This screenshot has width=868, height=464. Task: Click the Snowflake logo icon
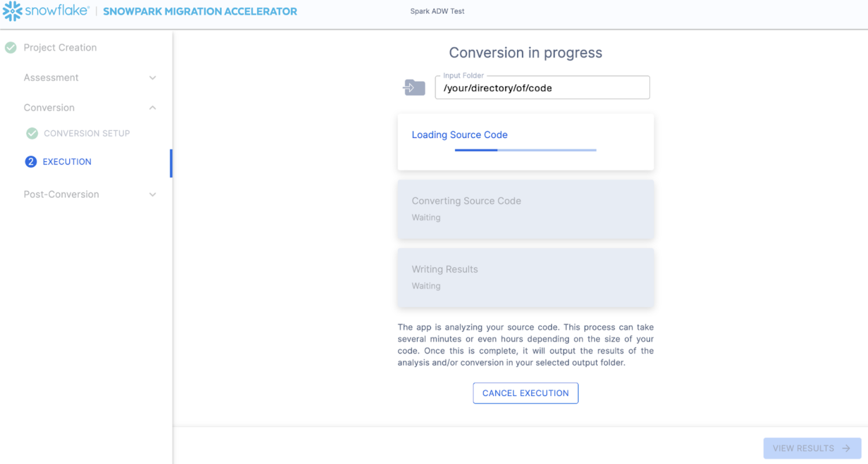12,11
